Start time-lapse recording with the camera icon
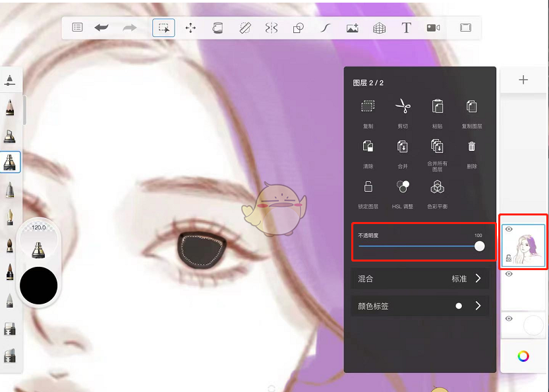The width and height of the screenshot is (549, 392). pyautogui.click(x=433, y=28)
